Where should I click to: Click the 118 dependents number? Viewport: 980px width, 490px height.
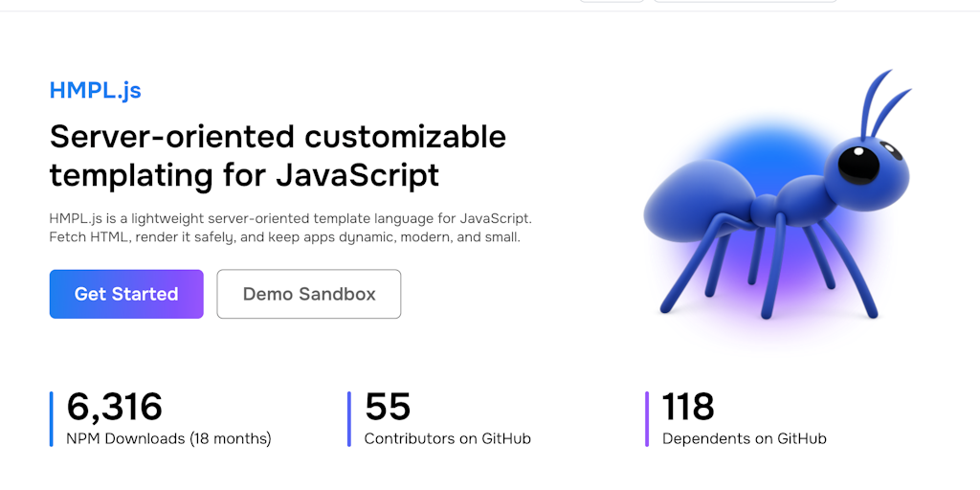click(x=688, y=407)
